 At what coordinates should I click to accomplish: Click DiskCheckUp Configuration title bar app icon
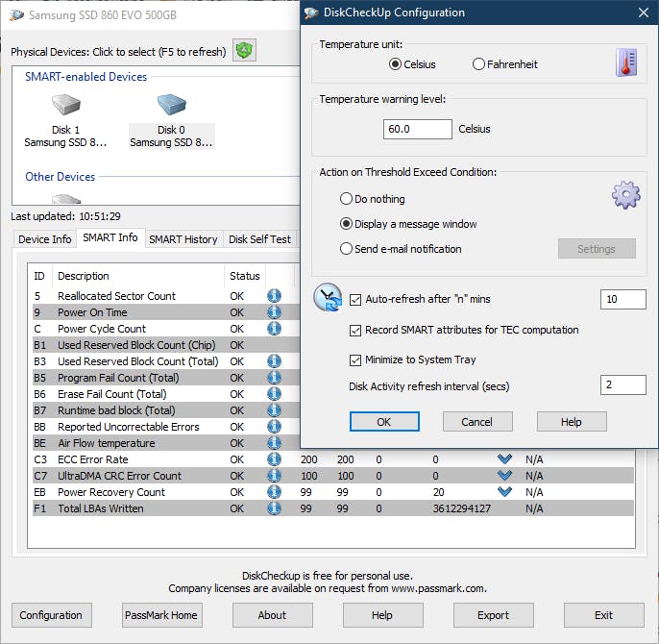coord(311,13)
